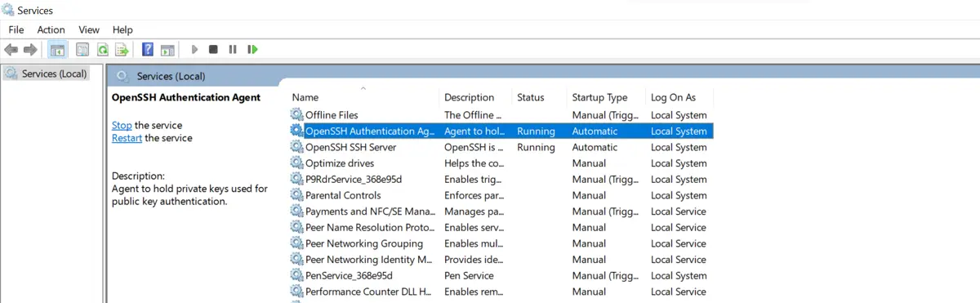Click the gear icon beside Peer Networking Grouping
The height and width of the screenshot is (303, 980).
(296, 243)
